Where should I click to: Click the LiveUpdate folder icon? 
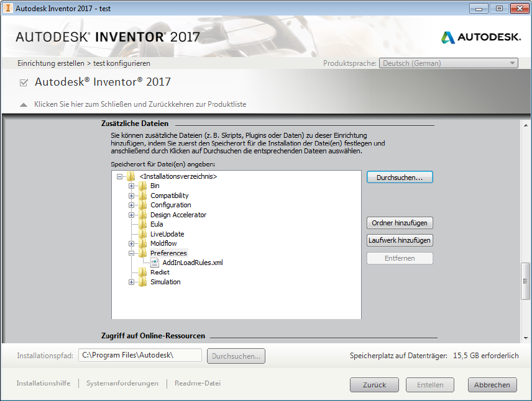142,234
